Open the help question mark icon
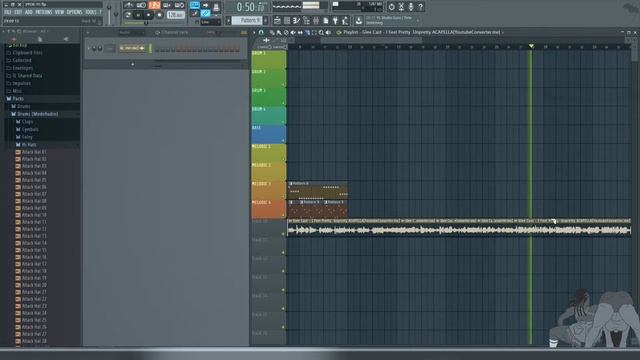The height and width of the screenshot is (360, 640). 420,7
